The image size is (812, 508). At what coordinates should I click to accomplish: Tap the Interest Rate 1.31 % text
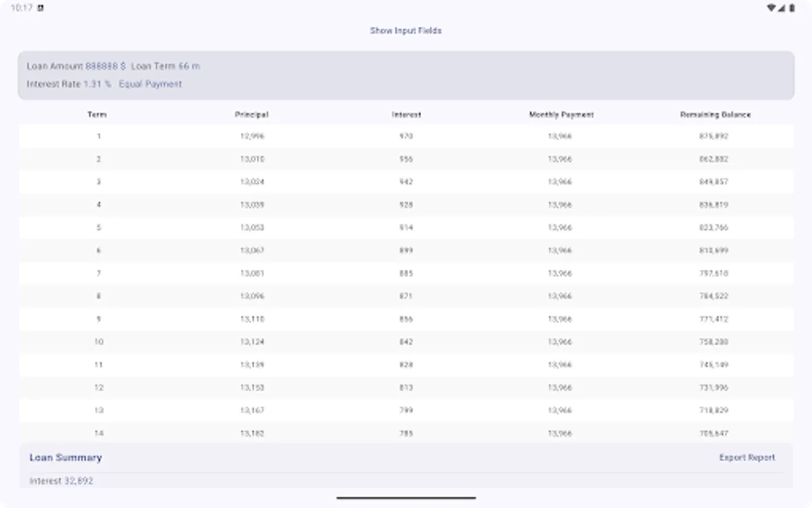(x=69, y=84)
